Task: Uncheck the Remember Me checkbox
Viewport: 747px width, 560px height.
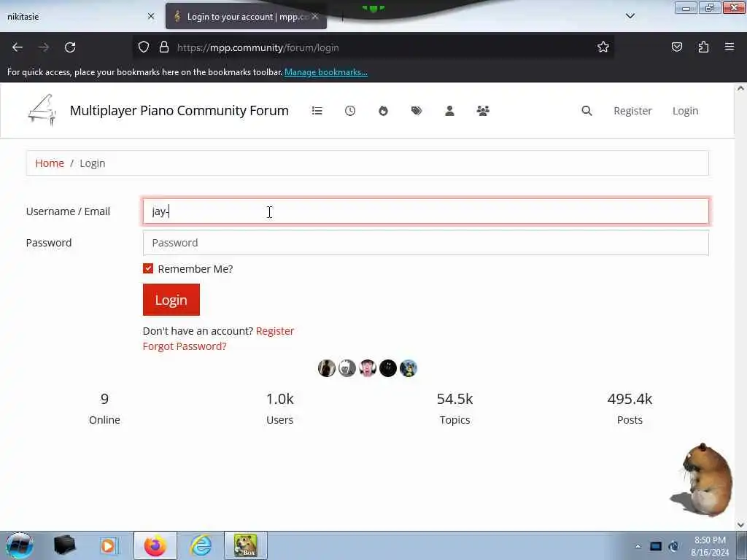Action: (x=148, y=268)
